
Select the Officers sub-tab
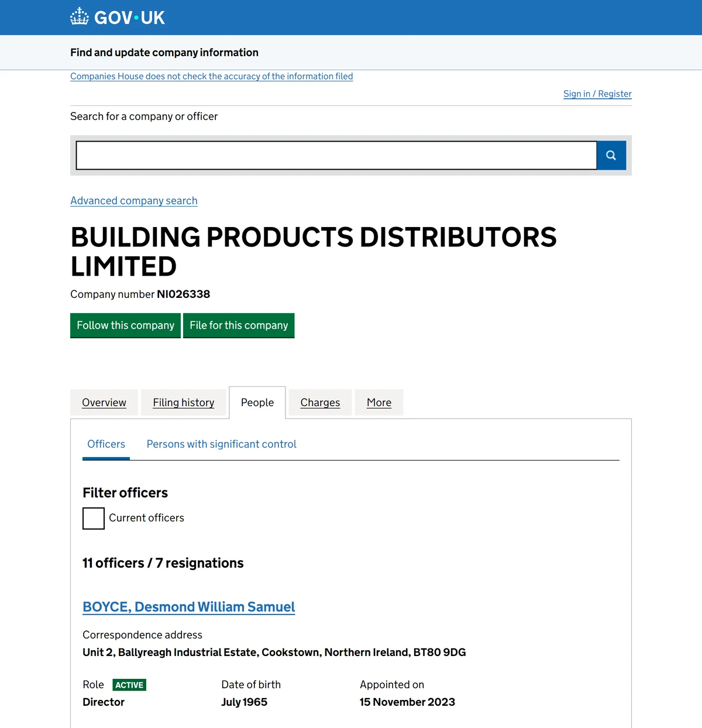[106, 444]
